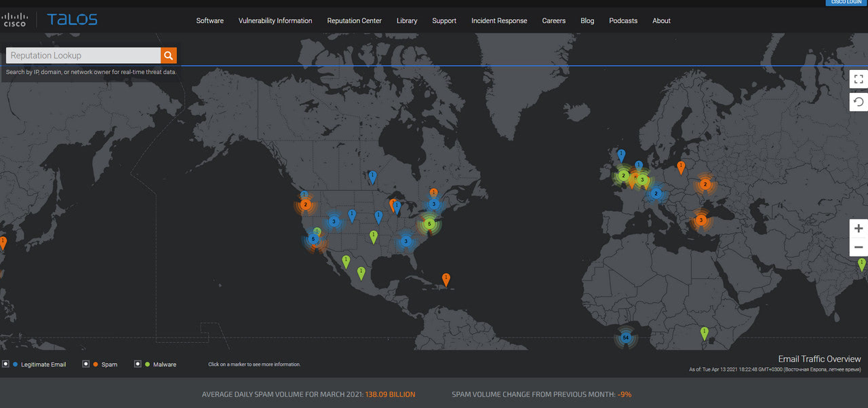Open the Podcasts page
This screenshot has width=868, height=408.
pyautogui.click(x=623, y=21)
